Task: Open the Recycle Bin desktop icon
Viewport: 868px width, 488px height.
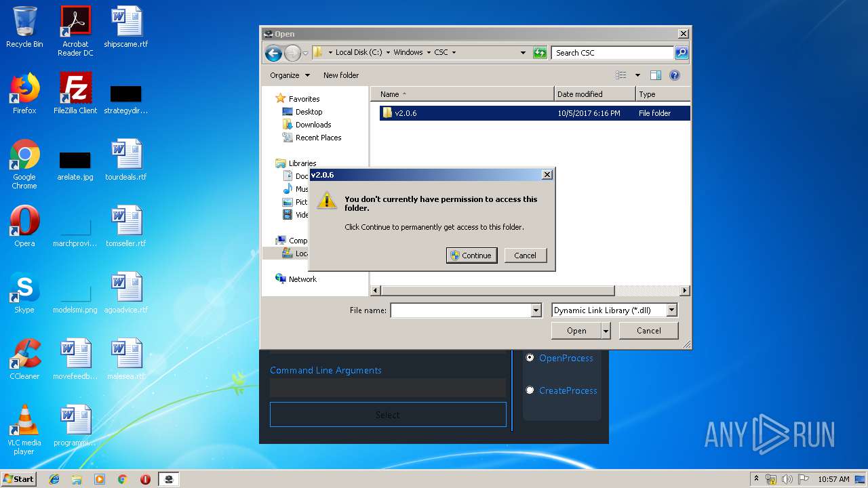Action: tap(24, 27)
